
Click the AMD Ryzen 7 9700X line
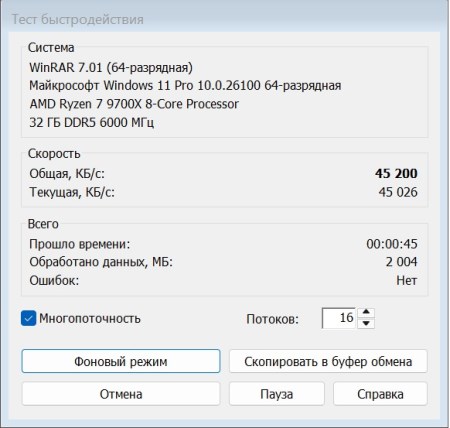point(134,104)
